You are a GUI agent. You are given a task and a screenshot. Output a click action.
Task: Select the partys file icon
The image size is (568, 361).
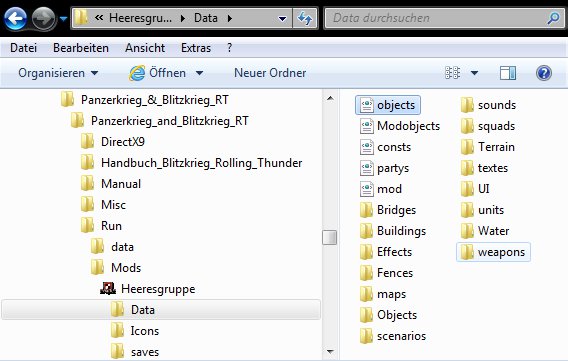click(367, 168)
